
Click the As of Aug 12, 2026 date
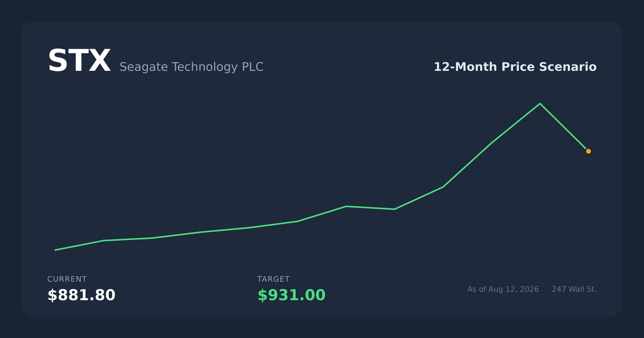(503, 289)
